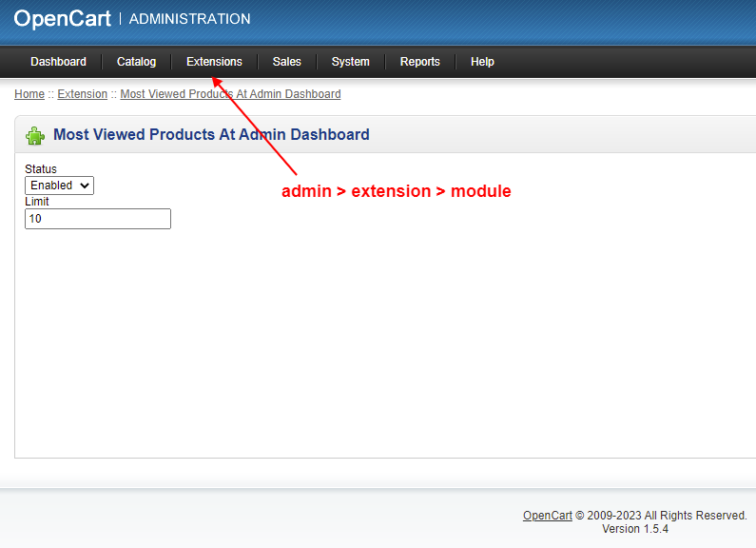Click the ADMINISTRATION header text
The height and width of the screenshot is (548, 756).
(189, 19)
